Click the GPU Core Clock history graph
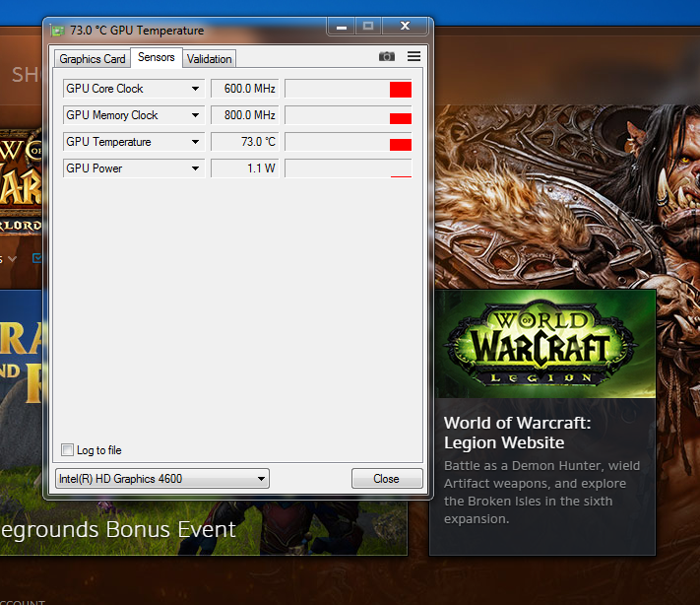 pyautogui.click(x=349, y=89)
